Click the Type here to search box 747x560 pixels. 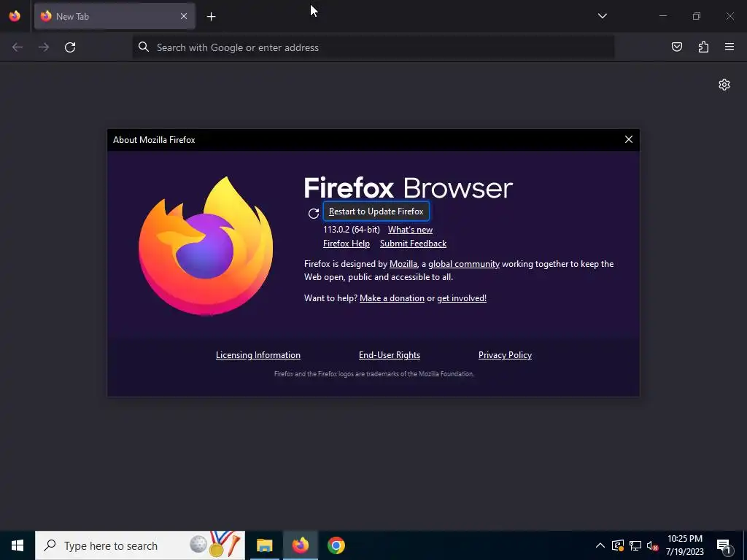coord(140,545)
